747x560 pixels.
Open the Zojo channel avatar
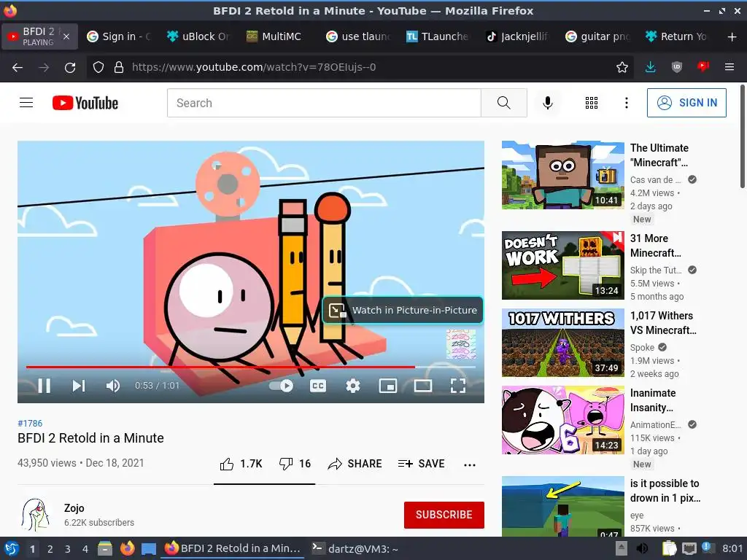coord(35,515)
